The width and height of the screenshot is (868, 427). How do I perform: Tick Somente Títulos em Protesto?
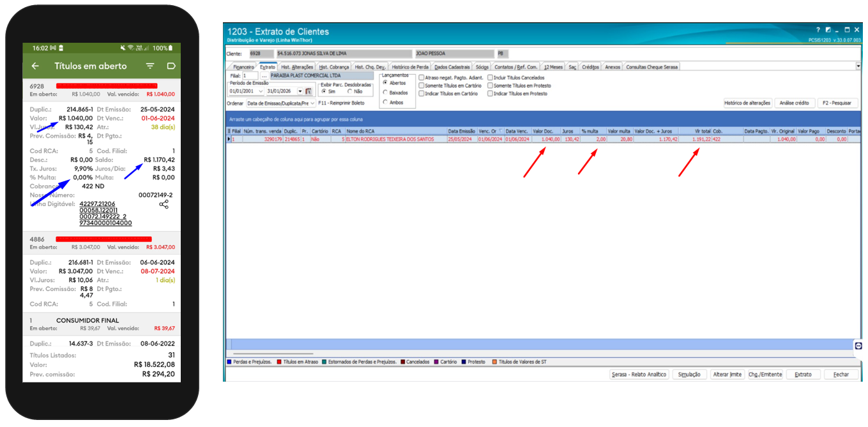point(491,86)
